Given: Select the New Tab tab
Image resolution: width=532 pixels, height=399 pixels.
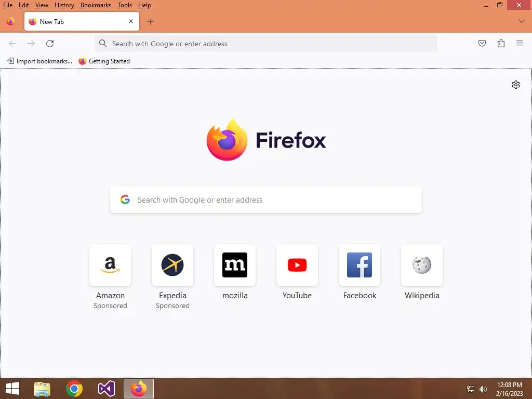Looking at the screenshot, I should pyautogui.click(x=82, y=21).
